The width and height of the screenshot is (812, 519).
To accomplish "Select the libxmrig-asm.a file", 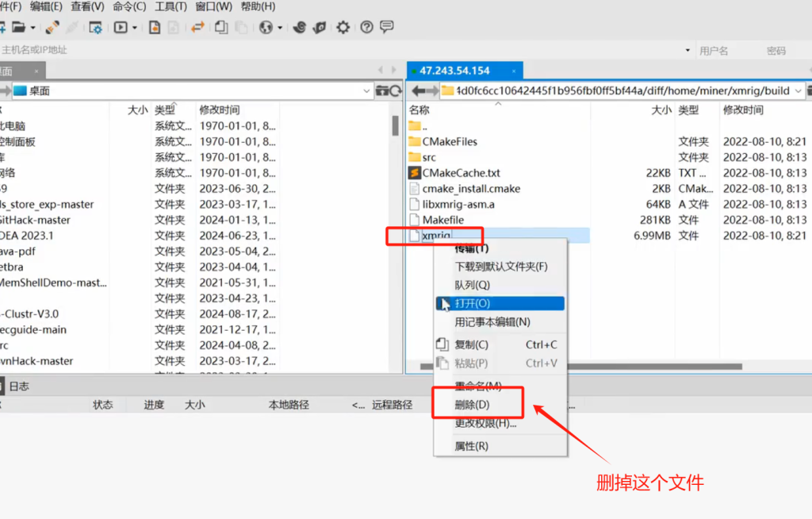I will pos(458,204).
